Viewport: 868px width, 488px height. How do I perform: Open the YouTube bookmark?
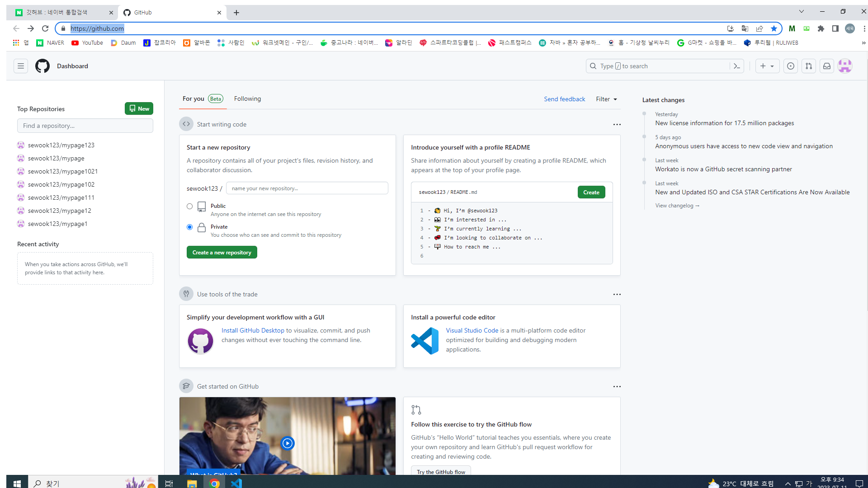[87, 43]
